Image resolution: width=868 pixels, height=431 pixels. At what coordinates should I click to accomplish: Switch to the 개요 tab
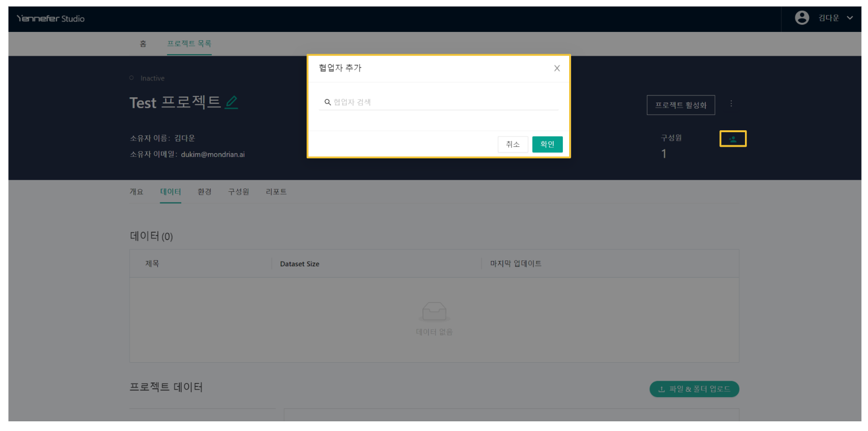pyautogui.click(x=136, y=192)
